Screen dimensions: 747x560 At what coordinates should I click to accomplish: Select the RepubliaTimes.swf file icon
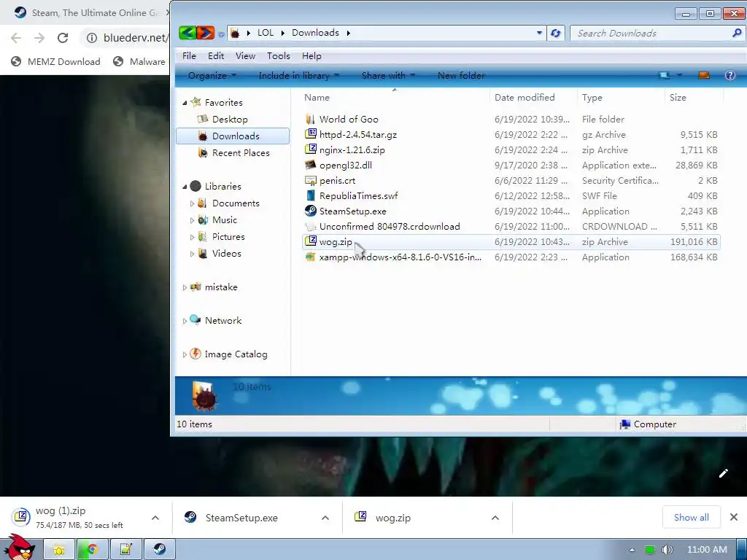(x=310, y=195)
